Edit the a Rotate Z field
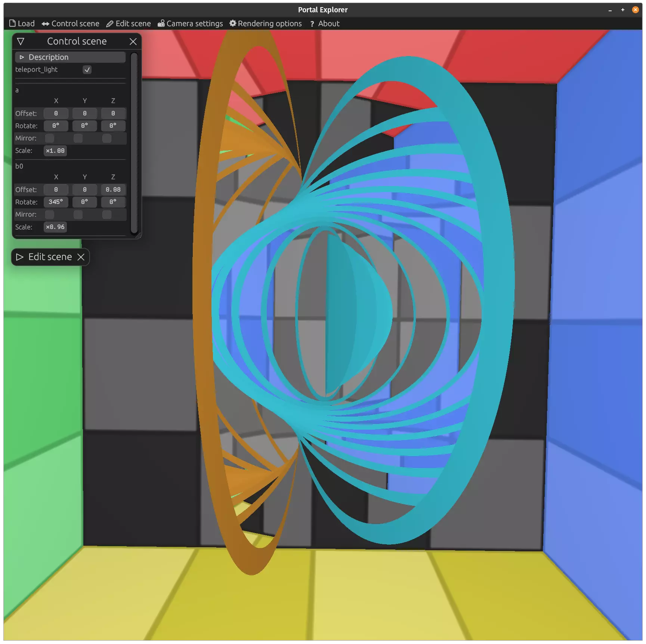Viewport: 646px width, 644px height. [113, 126]
